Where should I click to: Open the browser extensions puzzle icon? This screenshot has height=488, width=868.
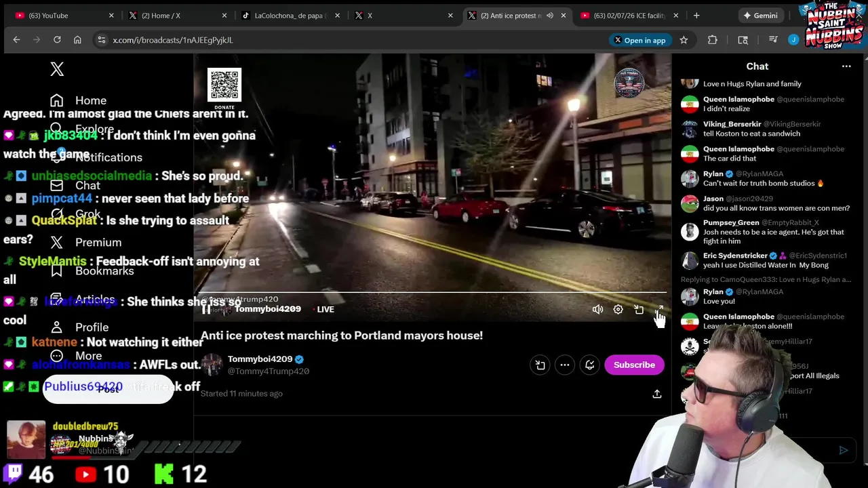point(712,40)
